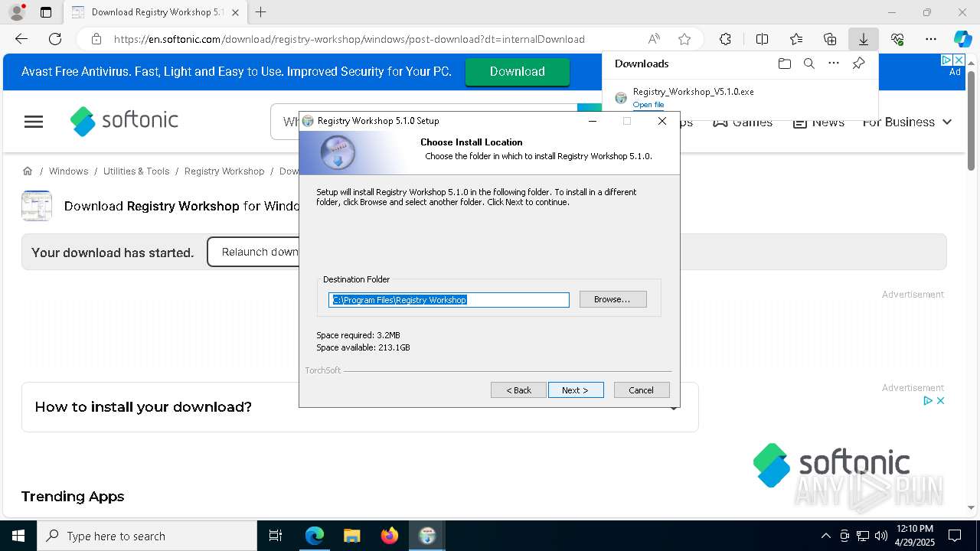
Task: Go back with browser back arrow
Action: point(21,39)
